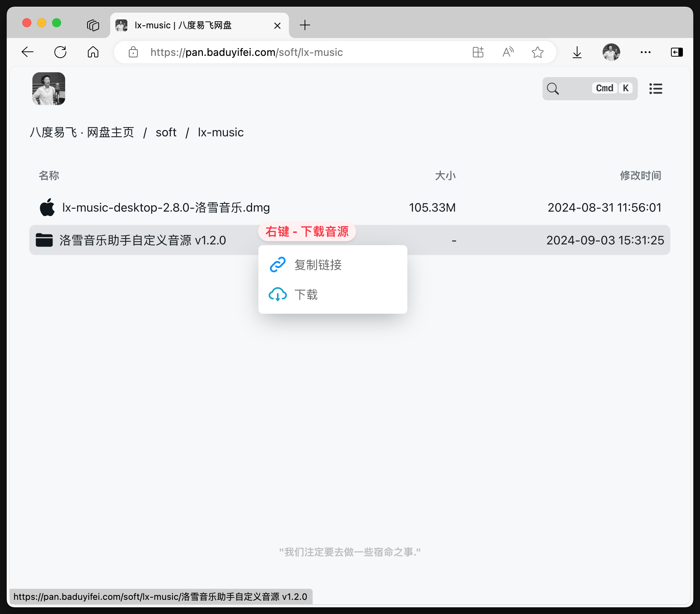Click the cloud download icon

click(x=278, y=294)
